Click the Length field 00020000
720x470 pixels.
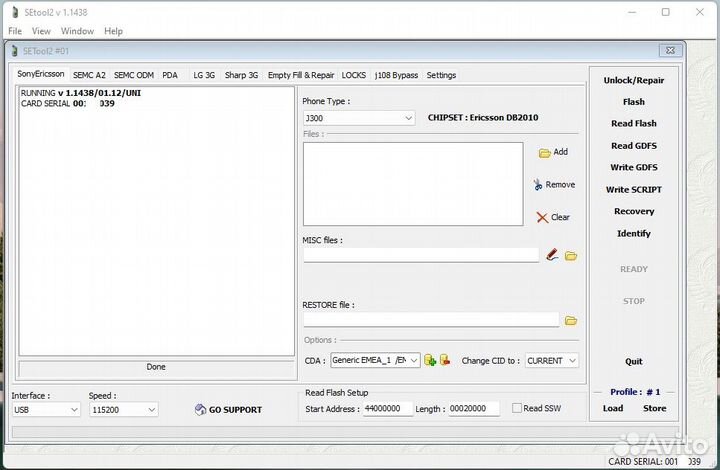click(474, 408)
